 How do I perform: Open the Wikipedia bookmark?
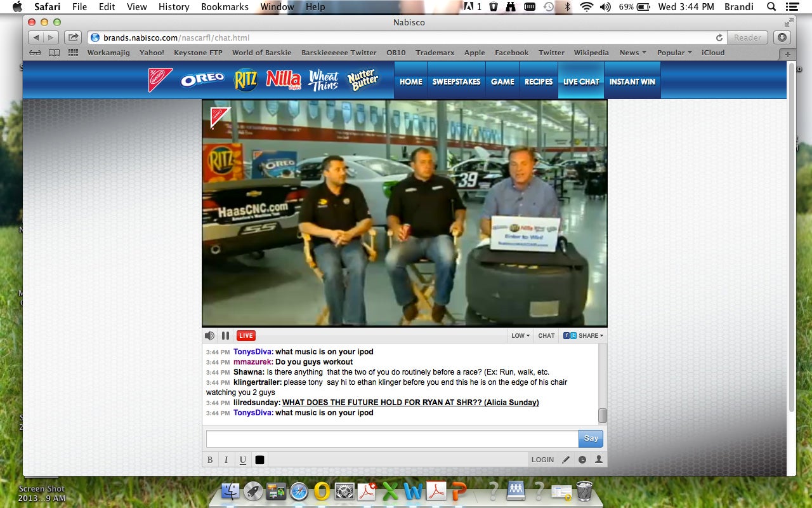[591, 53]
